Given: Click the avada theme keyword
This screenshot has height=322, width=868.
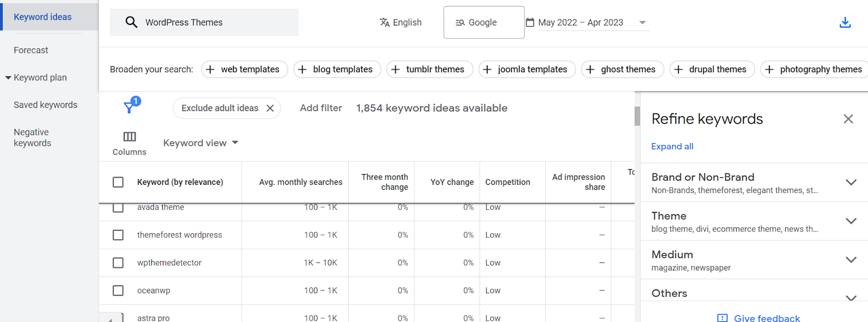Looking at the screenshot, I should (161, 207).
